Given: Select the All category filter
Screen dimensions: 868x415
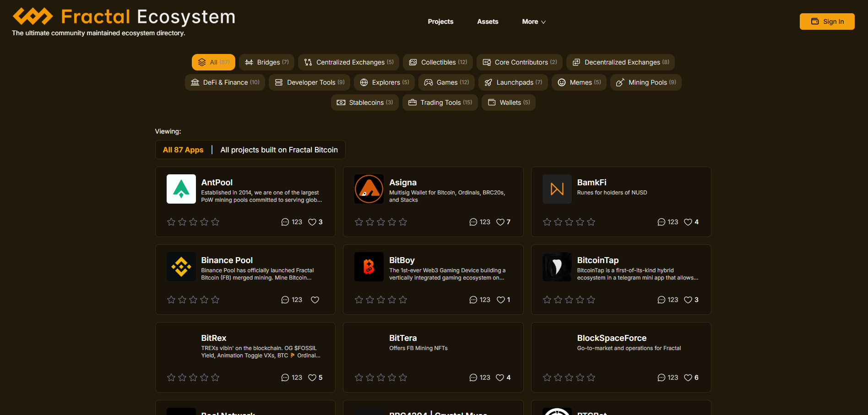Looking at the screenshot, I should click(213, 62).
